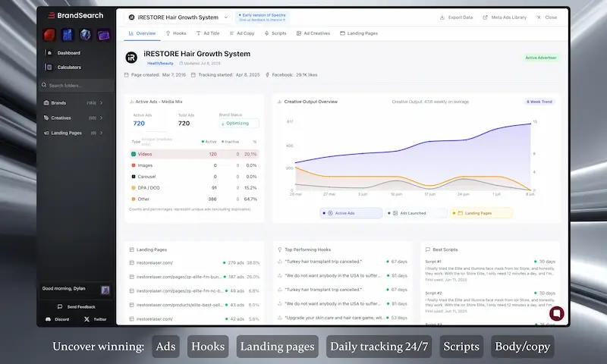Click the Search folders input field
The image size is (607, 364).
point(76,85)
